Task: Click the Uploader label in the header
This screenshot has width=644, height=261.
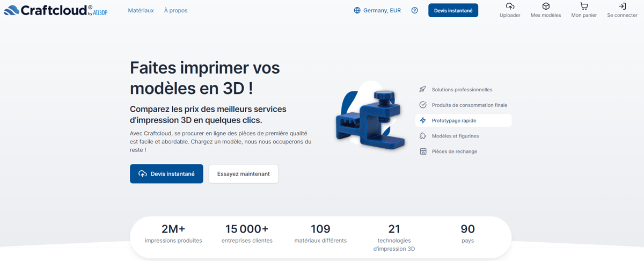Action: (510, 16)
